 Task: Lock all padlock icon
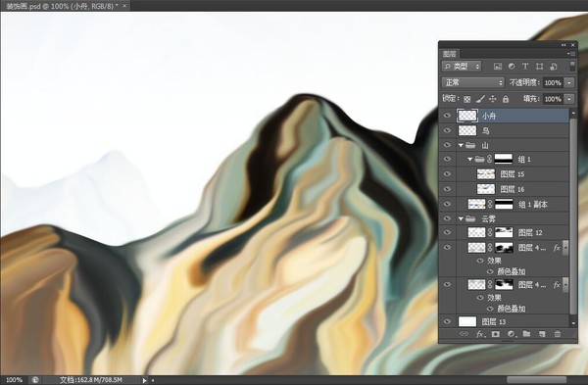[x=506, y=99]
